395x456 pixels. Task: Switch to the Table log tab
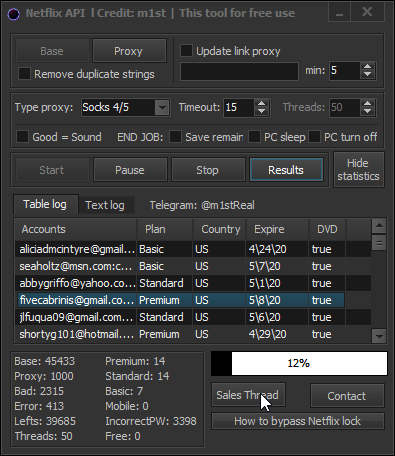45,204
